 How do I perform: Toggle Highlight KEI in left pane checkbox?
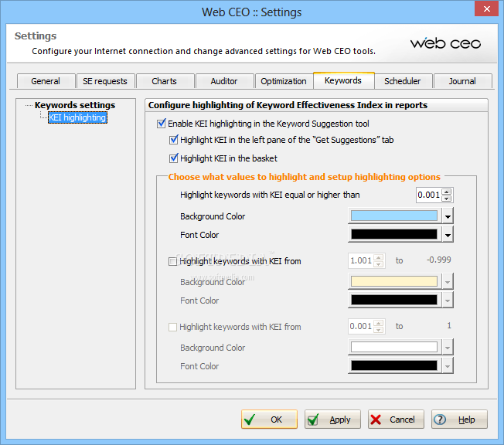[174, 140]
